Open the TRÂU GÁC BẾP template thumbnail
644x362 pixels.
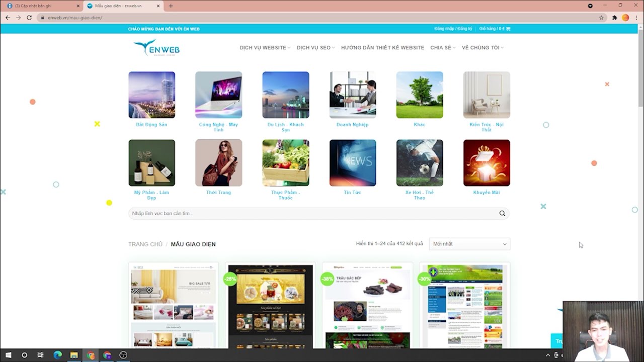368,305
